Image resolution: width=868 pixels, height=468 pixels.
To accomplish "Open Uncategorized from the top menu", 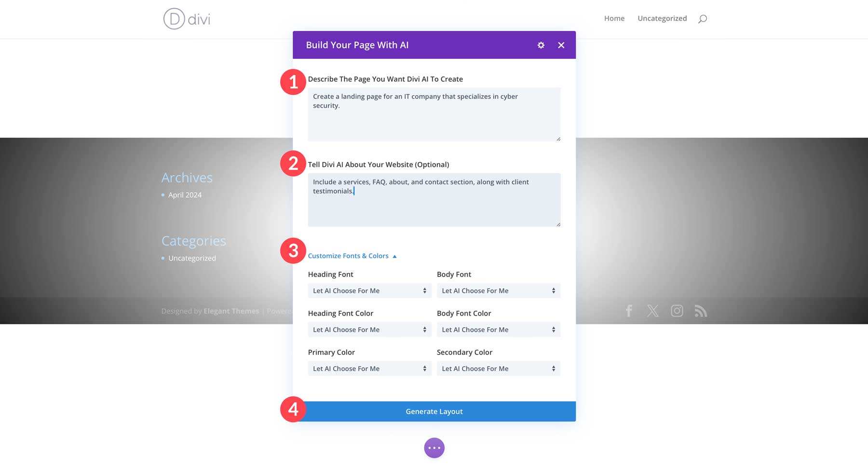I will [662, 18].
